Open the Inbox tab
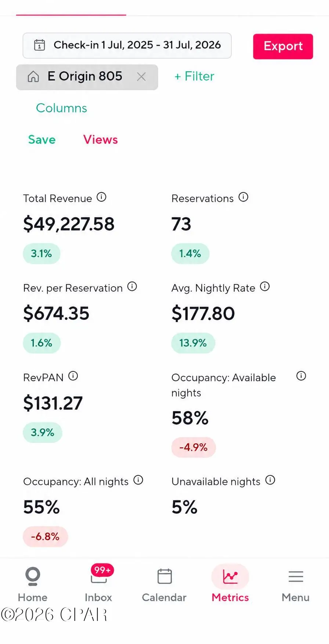 tap(98, 584)
